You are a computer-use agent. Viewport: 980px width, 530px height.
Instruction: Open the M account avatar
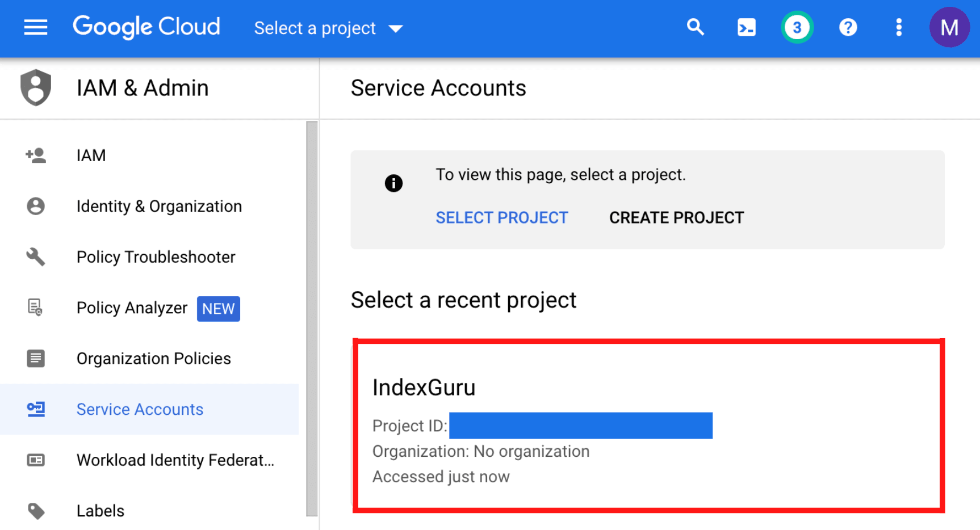pos(949,27)
